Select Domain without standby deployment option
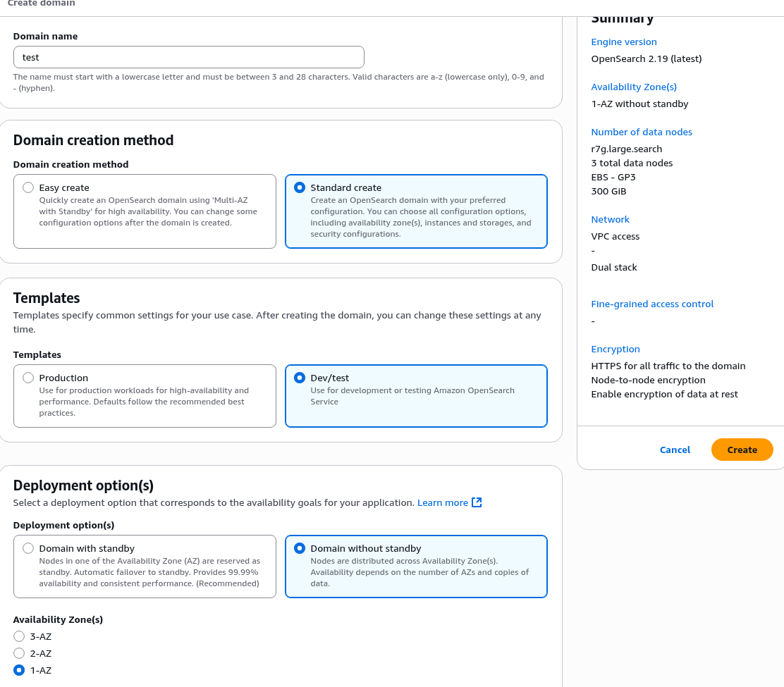The image size is (784, 687). point(300,548)
